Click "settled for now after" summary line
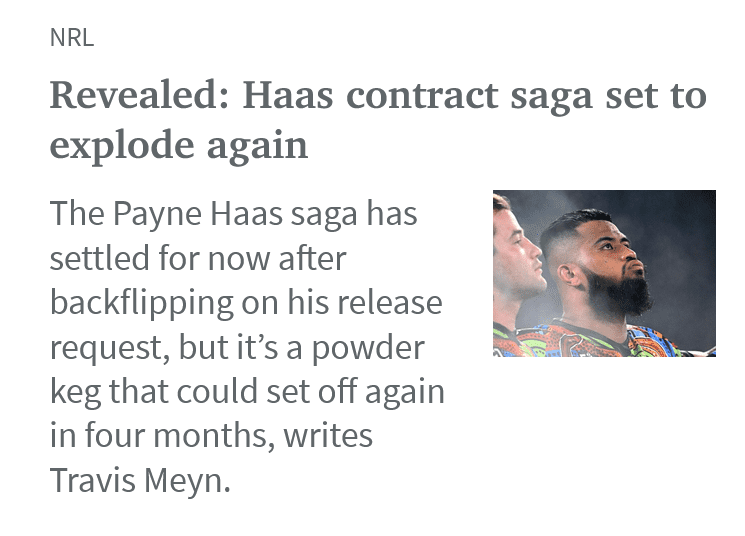The image size is (745, 536). [x=198, y=258]
